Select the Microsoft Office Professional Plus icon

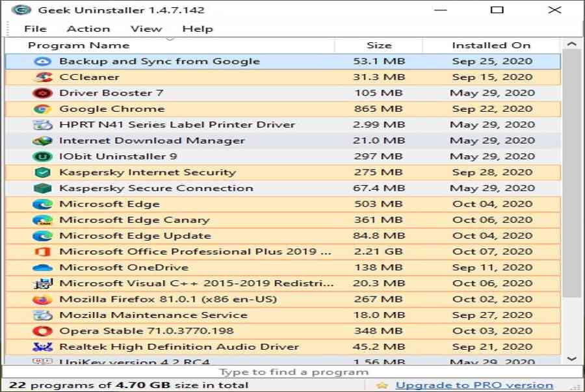(42, 252)
